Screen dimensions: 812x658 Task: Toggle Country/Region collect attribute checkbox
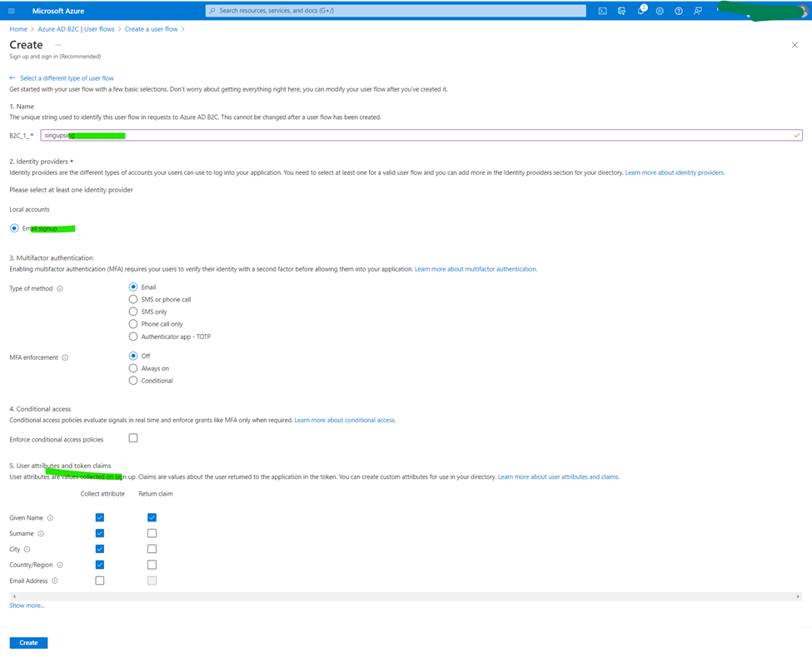[x=100, y=564]
